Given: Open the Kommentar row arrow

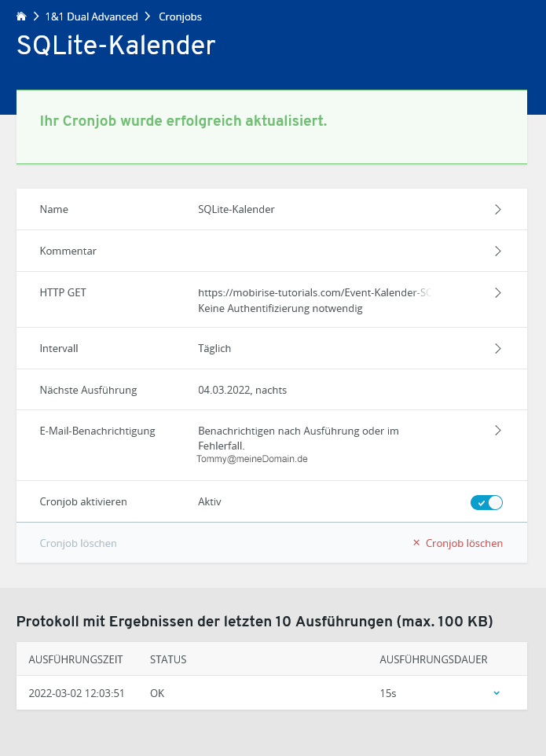Looking at the screenshot, I should [497, 251].
